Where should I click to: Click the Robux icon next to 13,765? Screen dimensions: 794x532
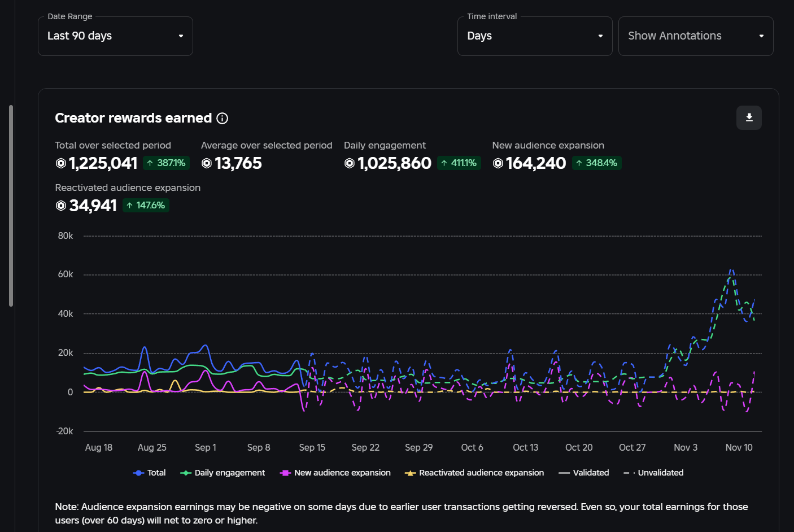point(207,163)
